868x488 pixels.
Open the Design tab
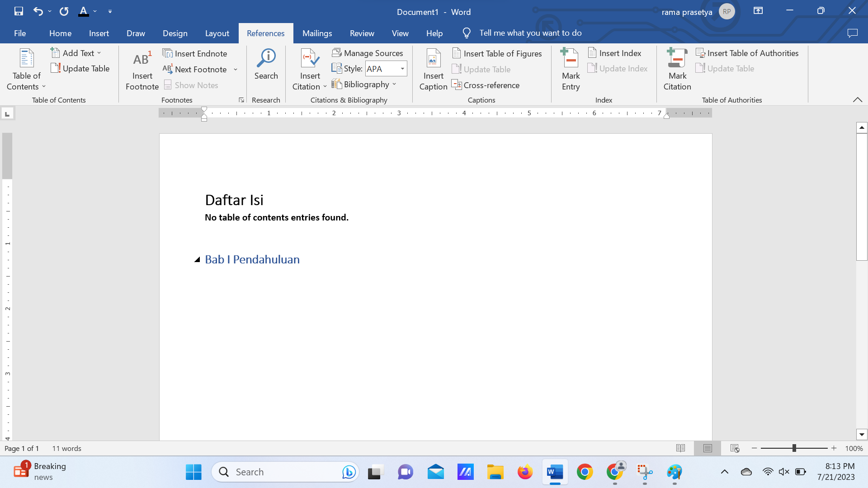click(x=175, y=33)
